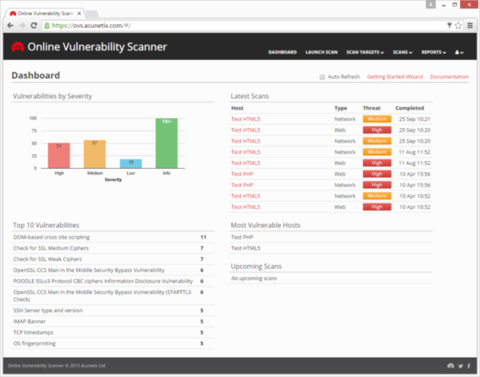The height and width of the screenshot is (377, 480).
Task: Expand the Scans dropdown menu
Action: pyautogui.click(x=402, y=52)
